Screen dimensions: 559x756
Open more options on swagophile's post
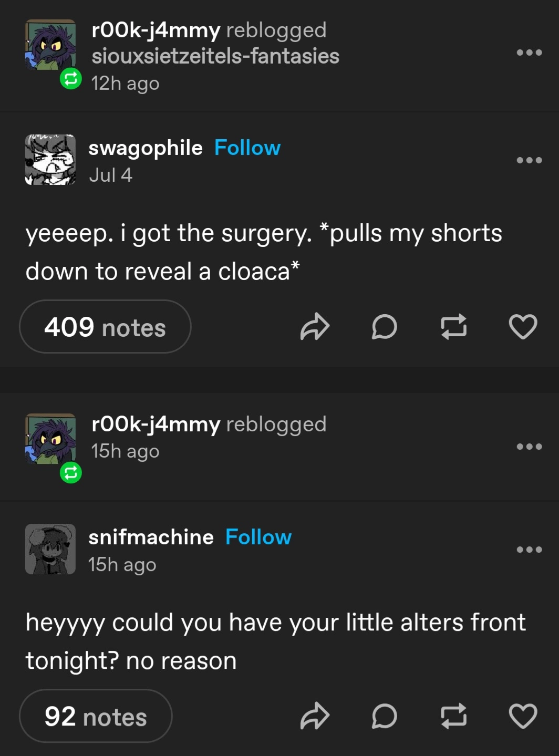point(529,160)
